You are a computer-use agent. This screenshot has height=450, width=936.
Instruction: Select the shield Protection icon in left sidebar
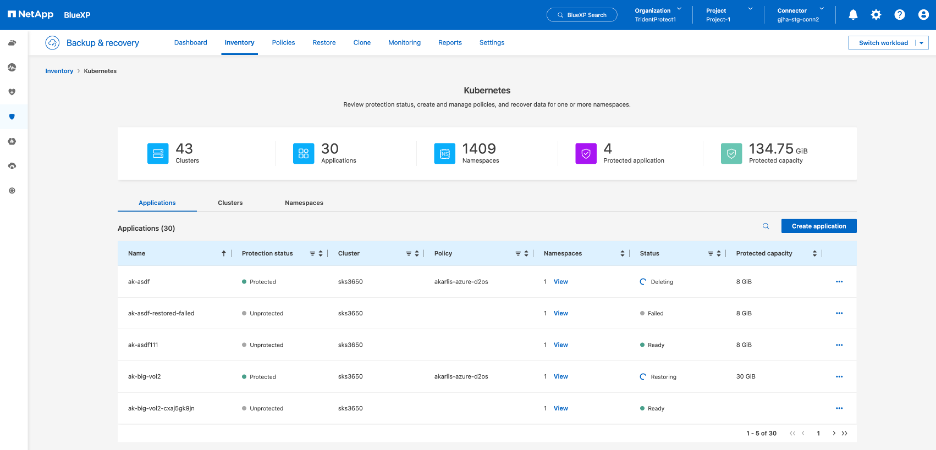coord(12,117)
